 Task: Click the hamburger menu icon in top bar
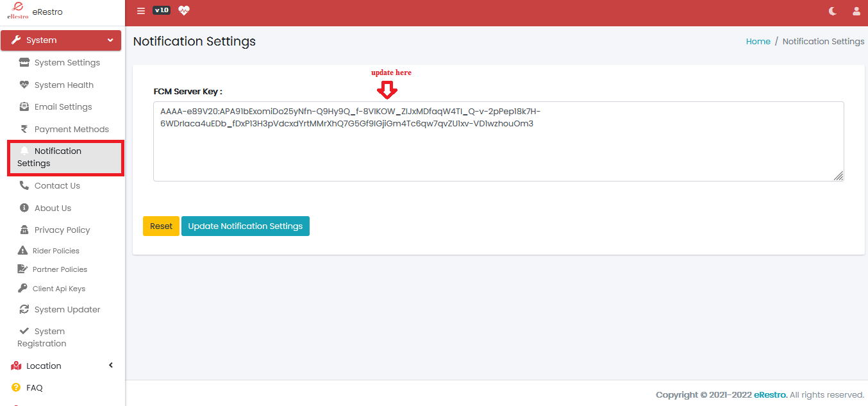tap(141, 11)
